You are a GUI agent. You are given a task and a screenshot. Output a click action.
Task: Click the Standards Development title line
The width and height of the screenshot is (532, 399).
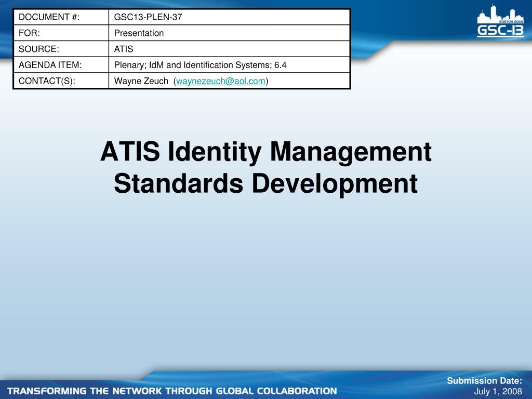[x=265, y=183]
